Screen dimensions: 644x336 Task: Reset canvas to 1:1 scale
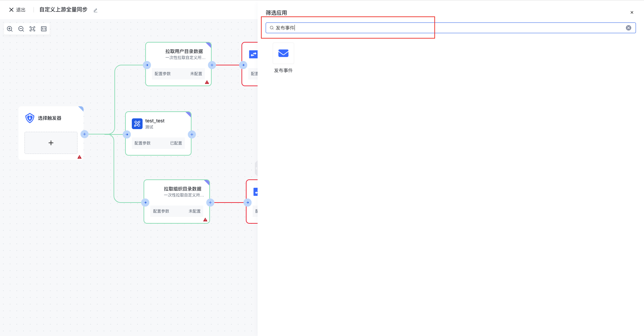(44, 29)
